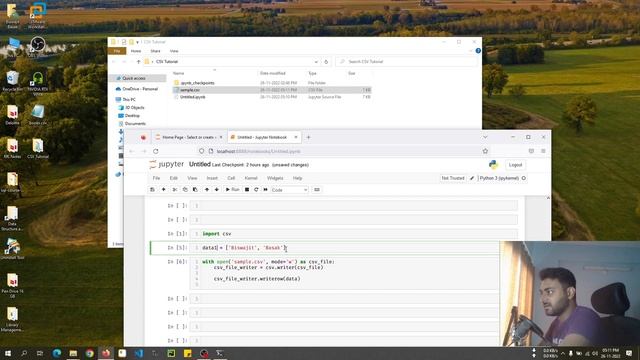
Task: Open the File tab in Explorer
Action: (x=117, y=51)
